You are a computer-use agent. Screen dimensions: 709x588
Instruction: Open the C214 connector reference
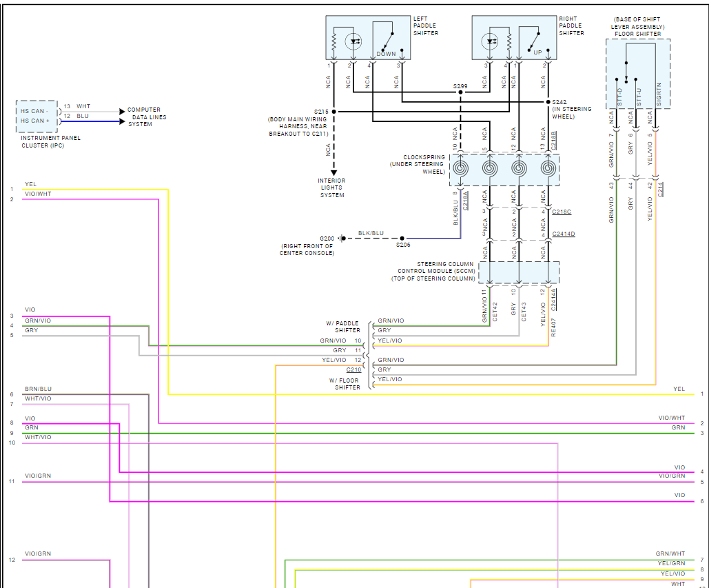pyautogui.click(x=661, y=189)
